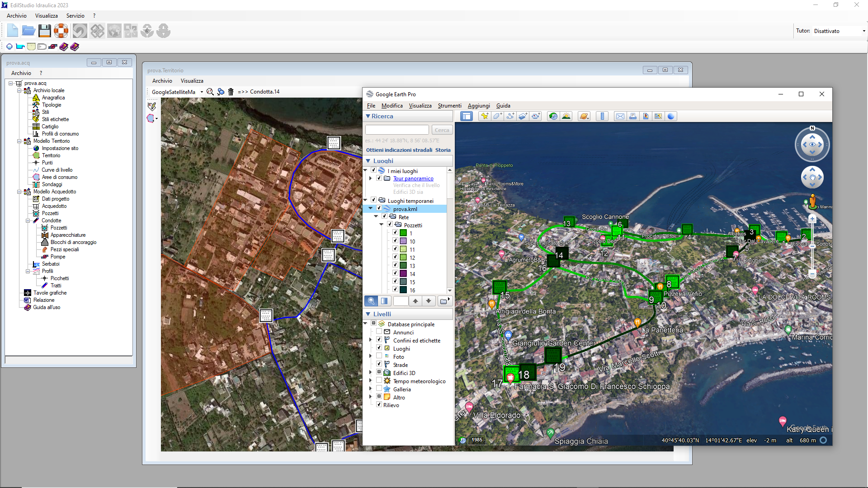868x488 pixels.
Task: Add a polygon in Google Earth toolbar
Action: (497, 116)
